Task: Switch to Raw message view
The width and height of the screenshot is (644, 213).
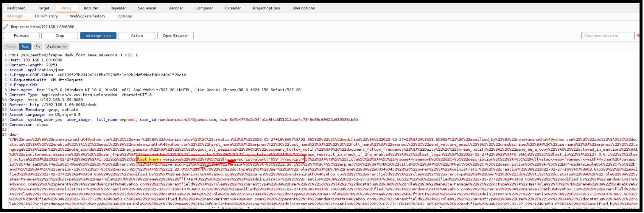Action: [25, 47]
